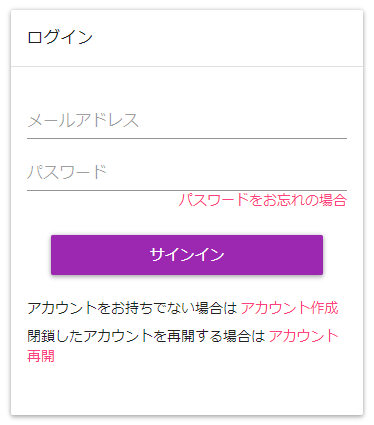The image size is (374, 425).
Task: Click the ログイン card header area
Action: [x=187, y=38]
